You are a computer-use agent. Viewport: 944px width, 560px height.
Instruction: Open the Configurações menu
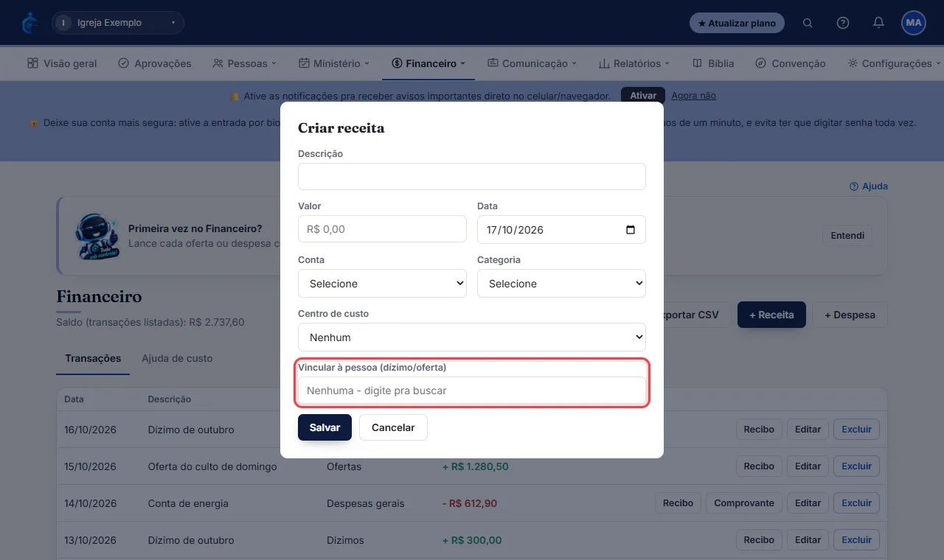tap(895, 63)
